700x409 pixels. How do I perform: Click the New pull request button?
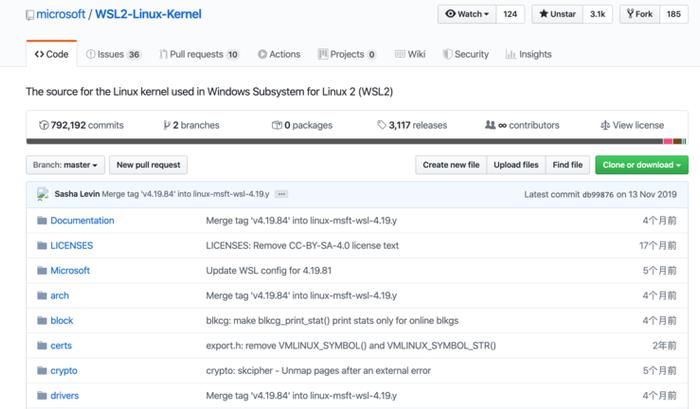pos(148,165)
